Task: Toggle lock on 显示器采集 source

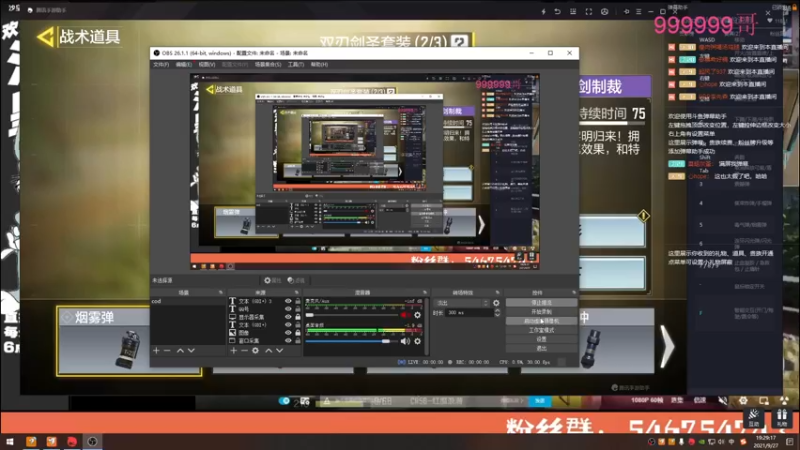Action: 298,317
